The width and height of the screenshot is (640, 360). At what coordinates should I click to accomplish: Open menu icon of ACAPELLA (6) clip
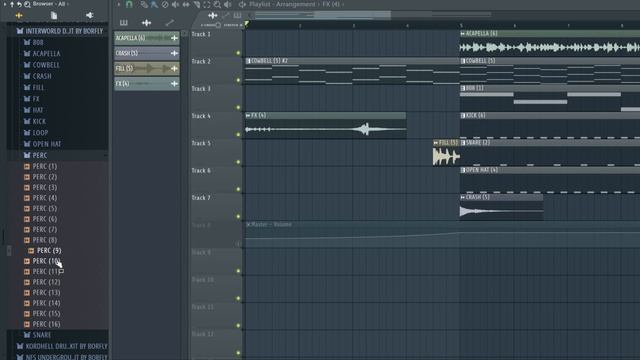click(462, 33)
